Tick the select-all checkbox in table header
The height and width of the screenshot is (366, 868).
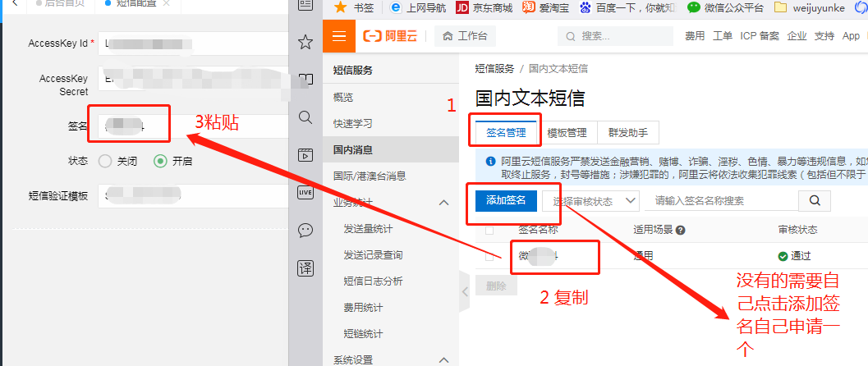pyautogui.click(x=489, y=230)
